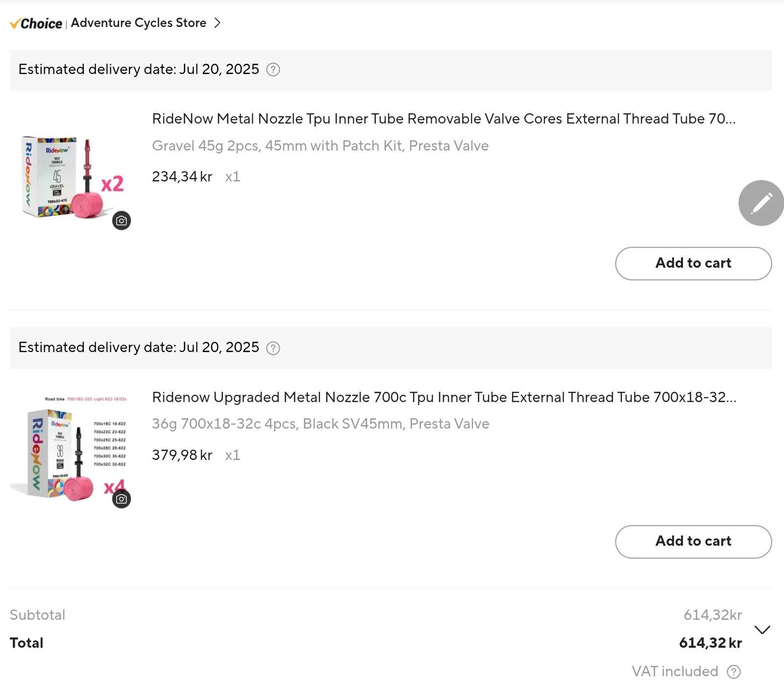
Task: Click help icon beside second delivery date
Action: [x=273, y=348]
